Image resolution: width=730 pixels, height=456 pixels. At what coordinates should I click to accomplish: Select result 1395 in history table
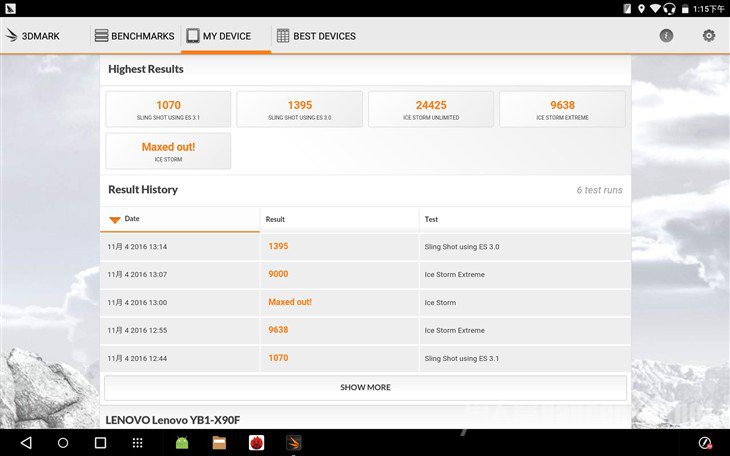[278, 246]
